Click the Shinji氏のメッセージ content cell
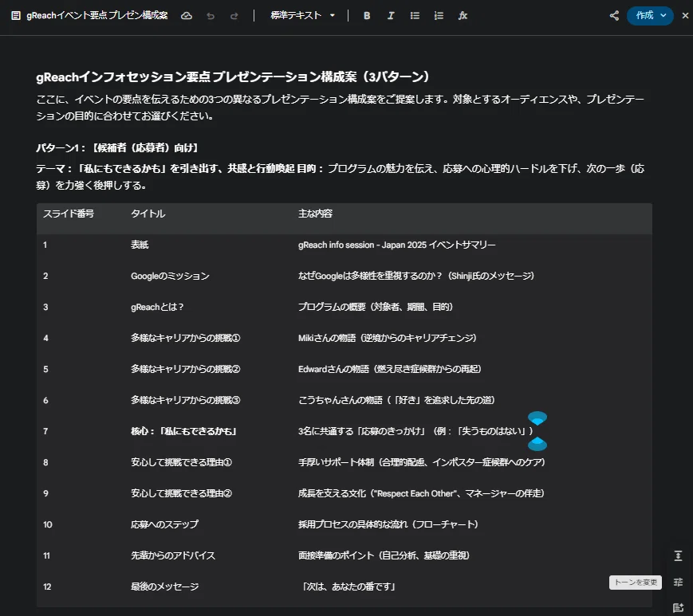Screen dimensions: 693x616 click(416, 276)
